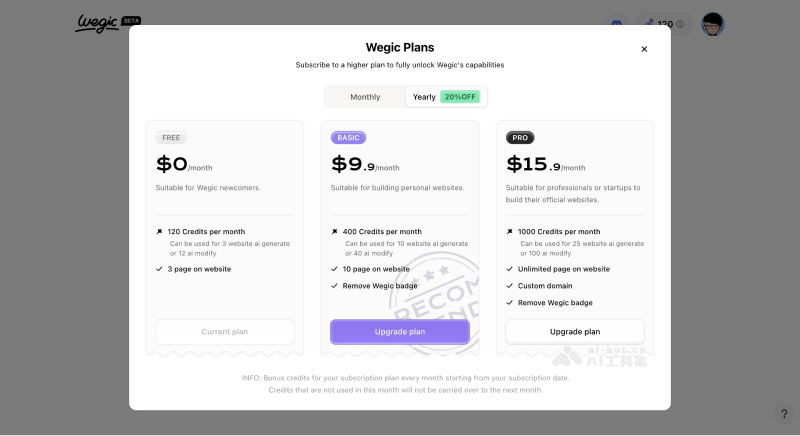Click the help question mark icon
Viewport: 800px width, 436px height.
[x=784, y=414]
